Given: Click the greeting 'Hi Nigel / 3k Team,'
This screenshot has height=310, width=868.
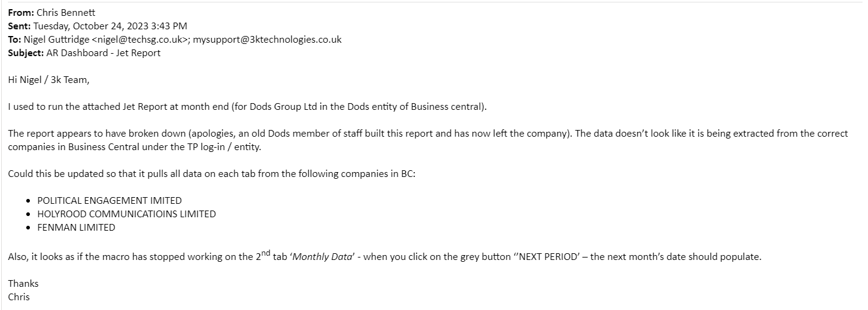Looking at the screenshot, I should pos(49,80).
